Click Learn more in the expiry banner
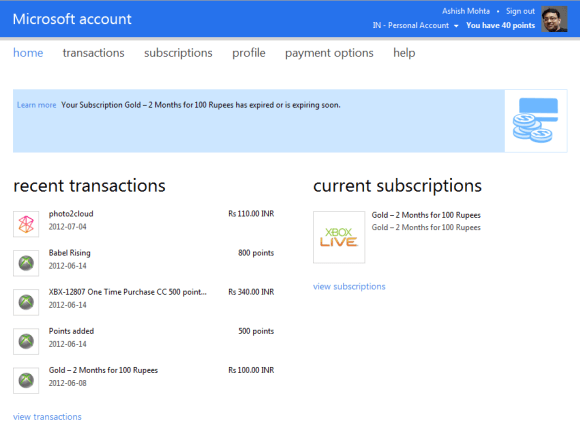This screenshot has height=430, width=580. 36,105
